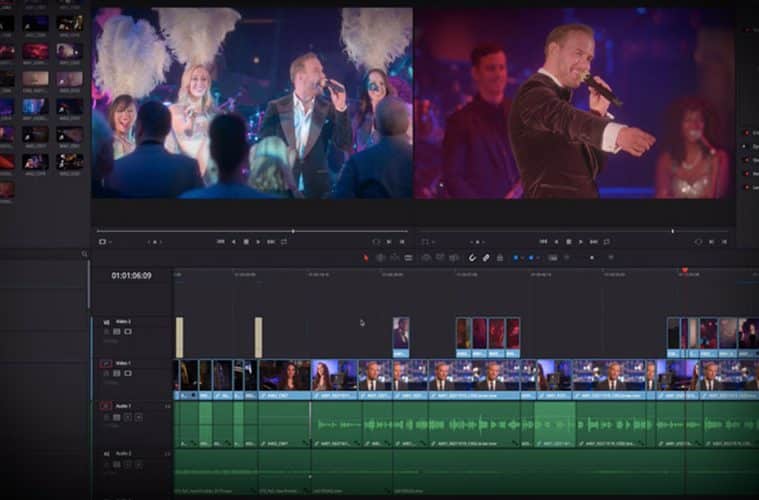759x500 pixels.
Task: Play the timeline viewer
Action: (x=581, y=241)
